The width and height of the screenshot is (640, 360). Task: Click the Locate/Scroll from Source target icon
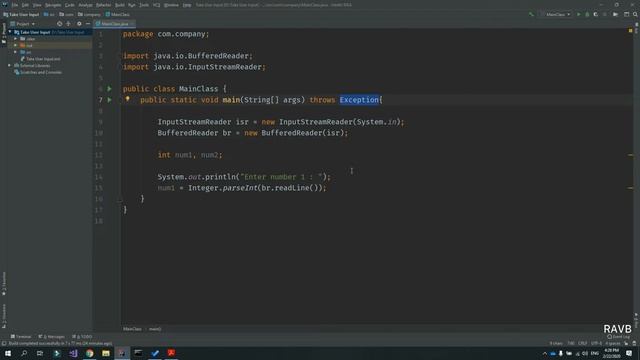tap(60, 24)
